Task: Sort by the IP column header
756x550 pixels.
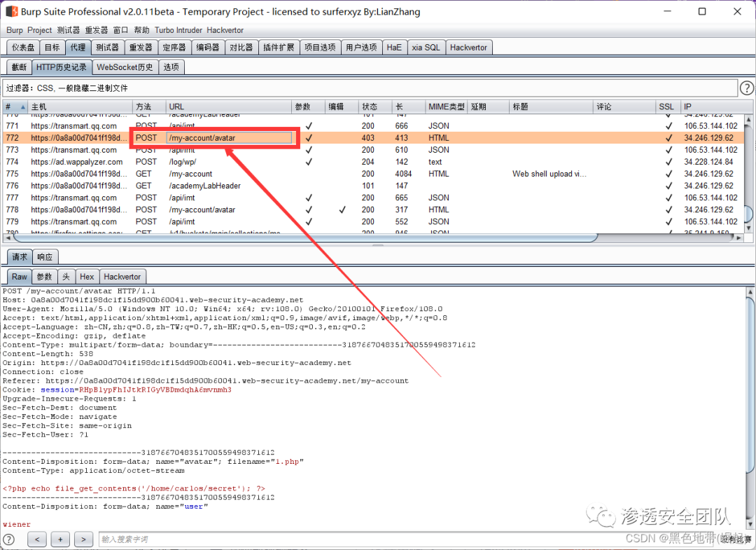Action: pos(712,106)
